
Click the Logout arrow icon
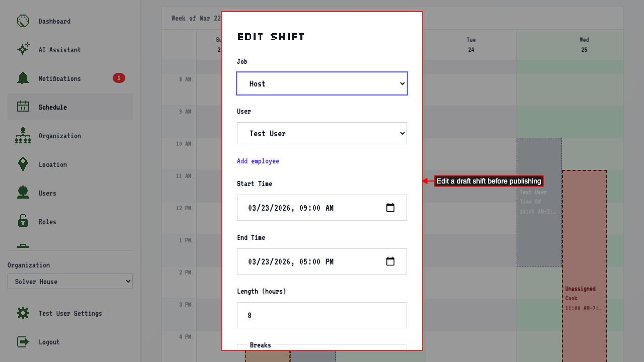pyautogui.click(x=23, y=342)
